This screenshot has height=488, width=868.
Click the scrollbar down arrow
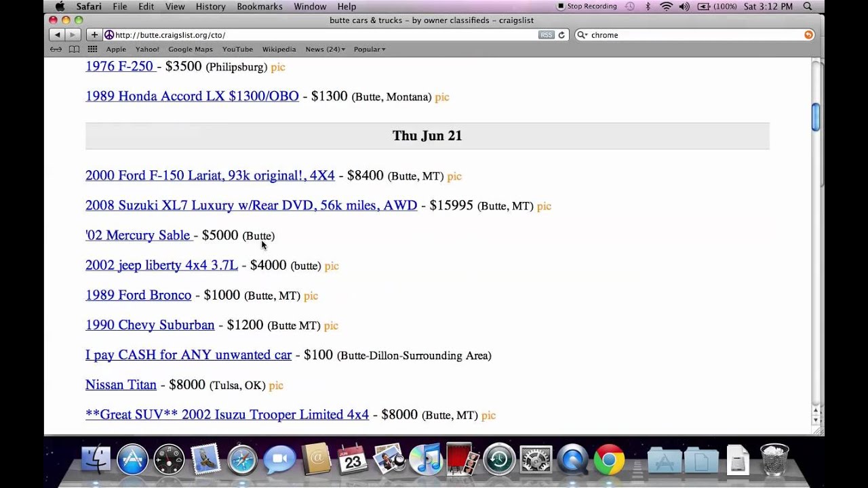tap(816, 420)
